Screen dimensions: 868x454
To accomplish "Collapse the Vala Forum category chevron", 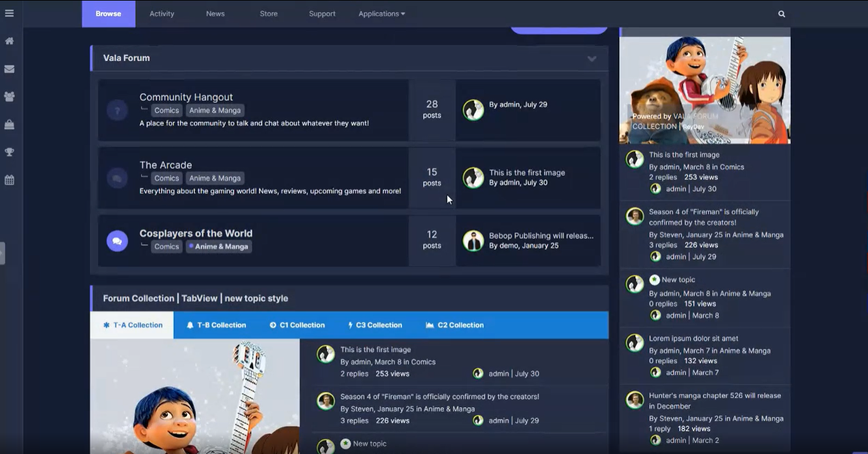I will tap(592, 58).
